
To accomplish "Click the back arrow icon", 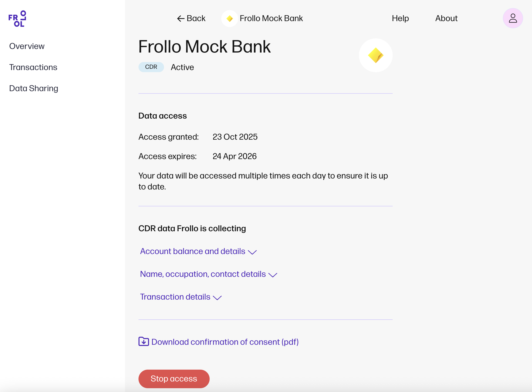I will click(x=181, y=19).
